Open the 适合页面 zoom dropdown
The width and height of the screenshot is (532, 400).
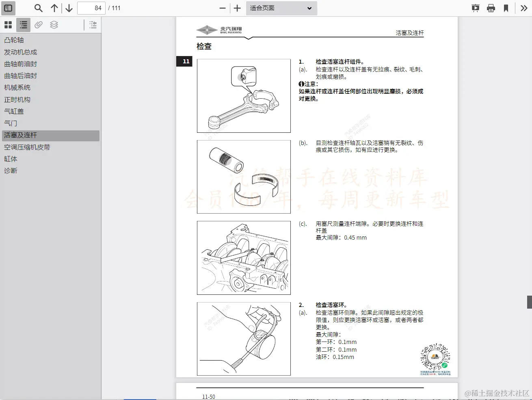[281, 8]
